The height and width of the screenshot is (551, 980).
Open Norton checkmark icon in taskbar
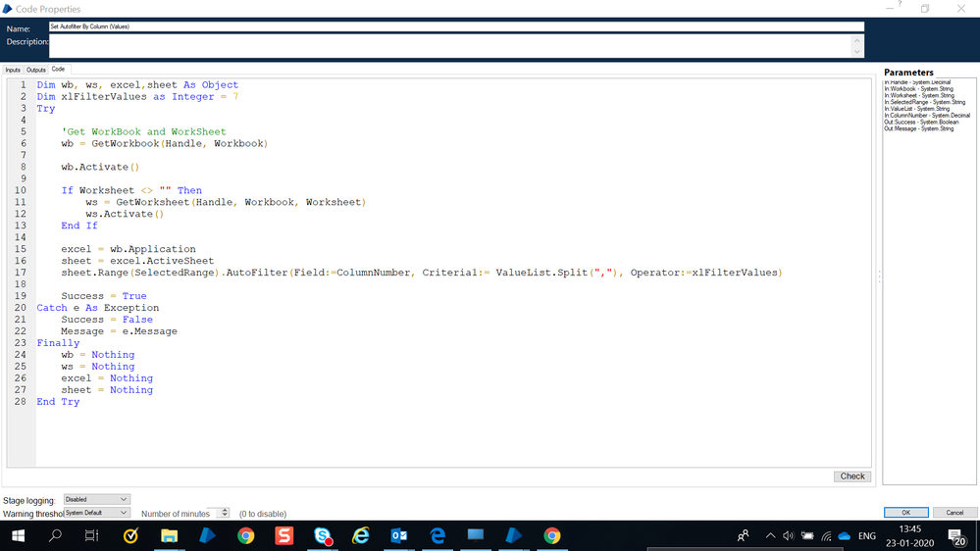point(130,535)
